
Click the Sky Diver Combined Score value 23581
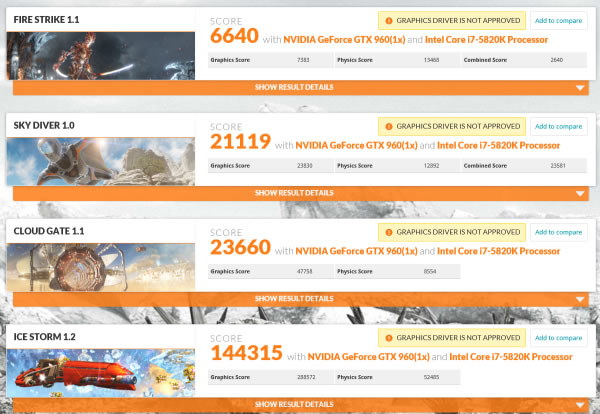558,166
